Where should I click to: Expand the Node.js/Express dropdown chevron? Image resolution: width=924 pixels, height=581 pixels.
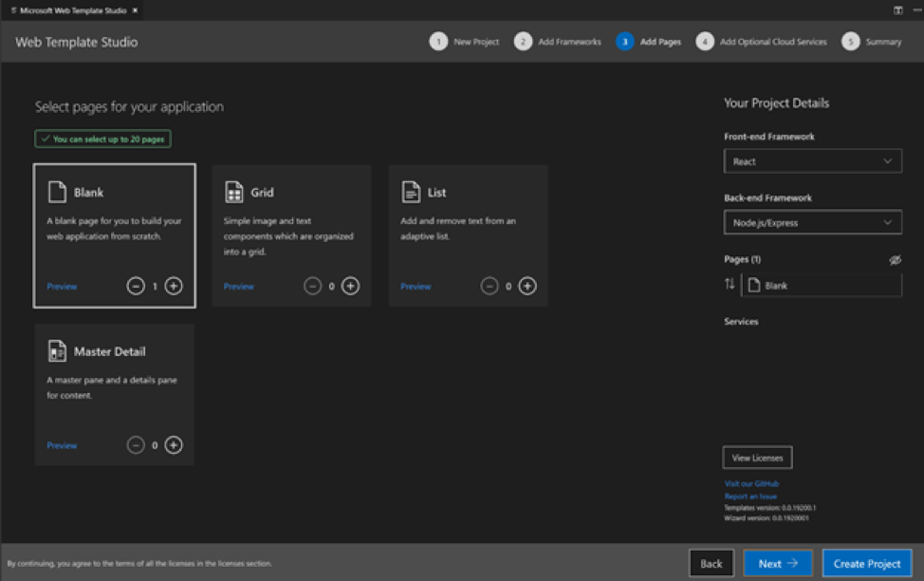pyautogui.click(x=887, y=222)
